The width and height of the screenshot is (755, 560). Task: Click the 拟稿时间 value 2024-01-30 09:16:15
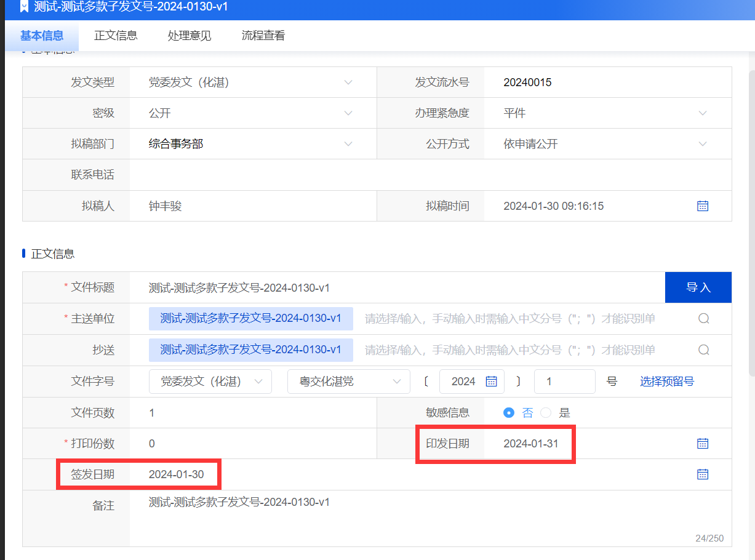pyautogui.click(x=554, y=206)
